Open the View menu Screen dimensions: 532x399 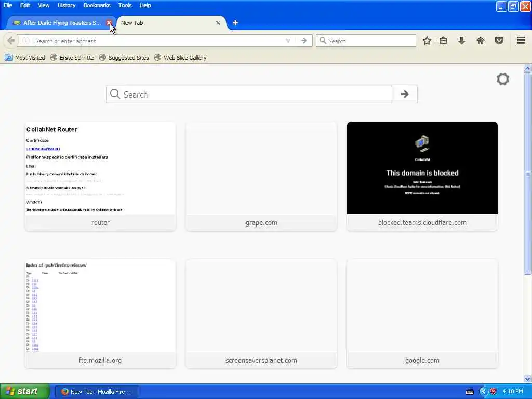pos(44,5)
